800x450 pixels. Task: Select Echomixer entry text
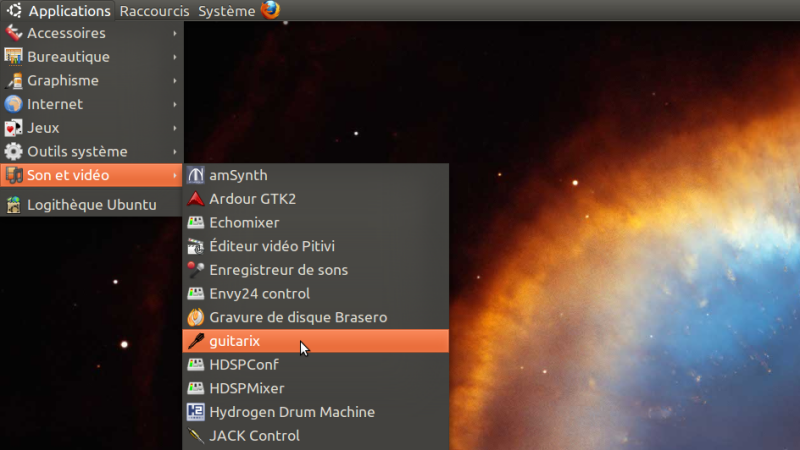[x=244, y=222]
